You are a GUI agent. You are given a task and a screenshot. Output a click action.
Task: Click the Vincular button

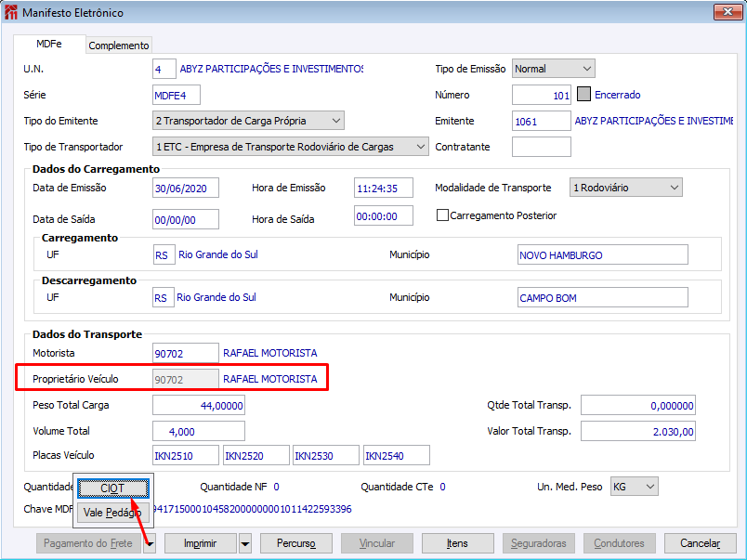pos(377,543)
